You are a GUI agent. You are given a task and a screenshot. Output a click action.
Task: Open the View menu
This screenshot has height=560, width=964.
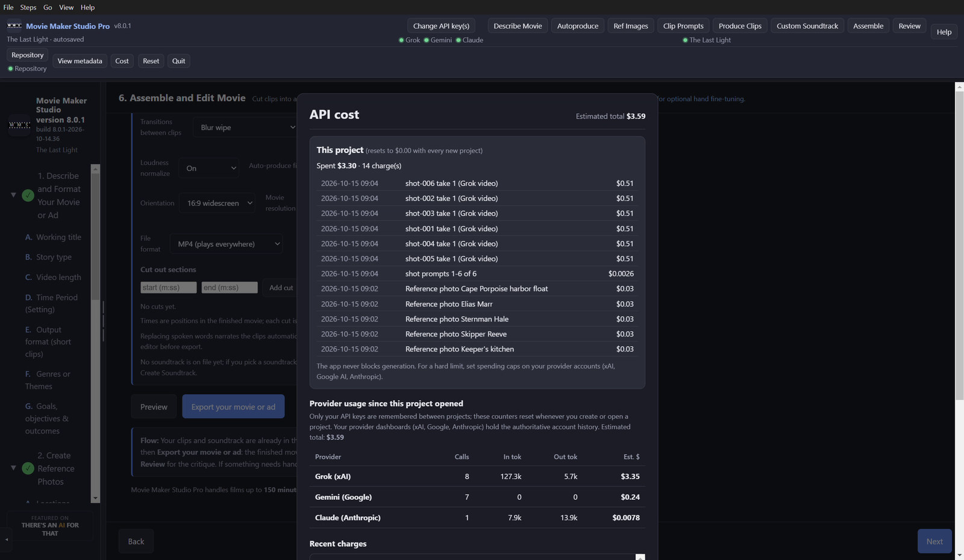click(66, 7)
